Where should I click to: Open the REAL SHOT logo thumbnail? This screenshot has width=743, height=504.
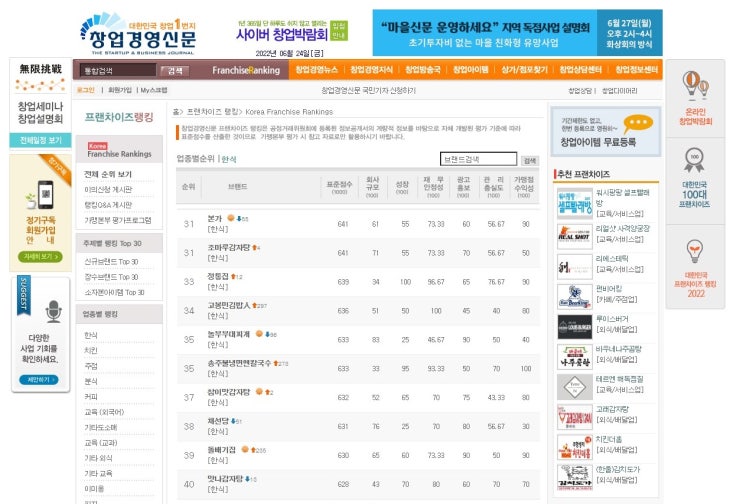tap(574, 236)
